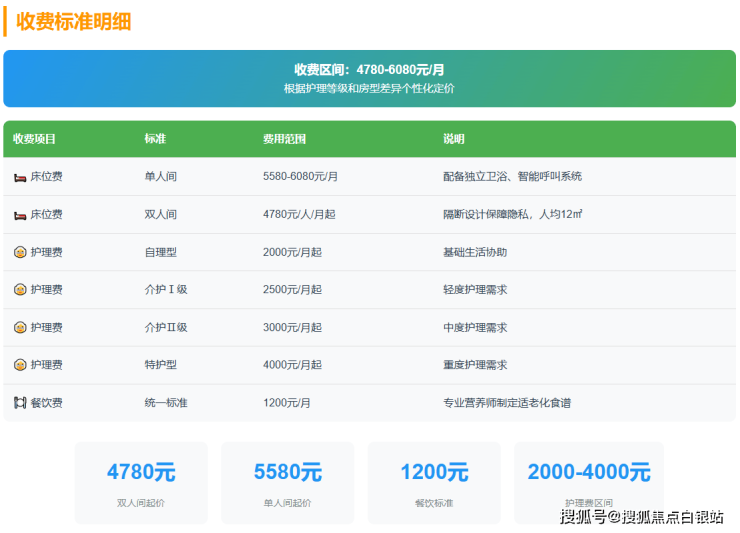The width and height of the screenshot is (740, 533).
Task: Select the 标准 column header
Action: tap(155, 139)
